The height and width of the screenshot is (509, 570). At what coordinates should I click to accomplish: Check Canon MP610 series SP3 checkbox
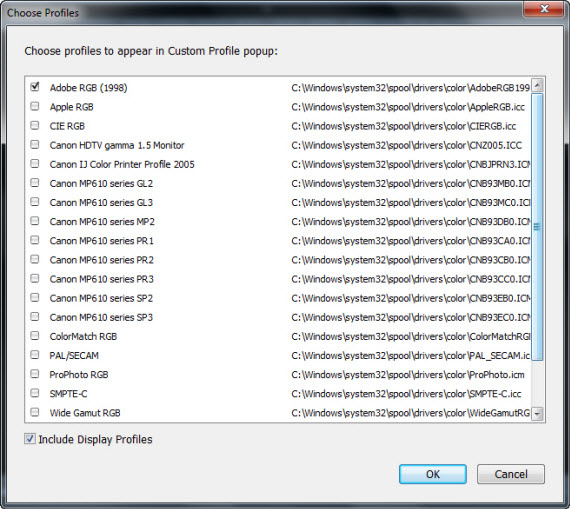tap(35, 317)
